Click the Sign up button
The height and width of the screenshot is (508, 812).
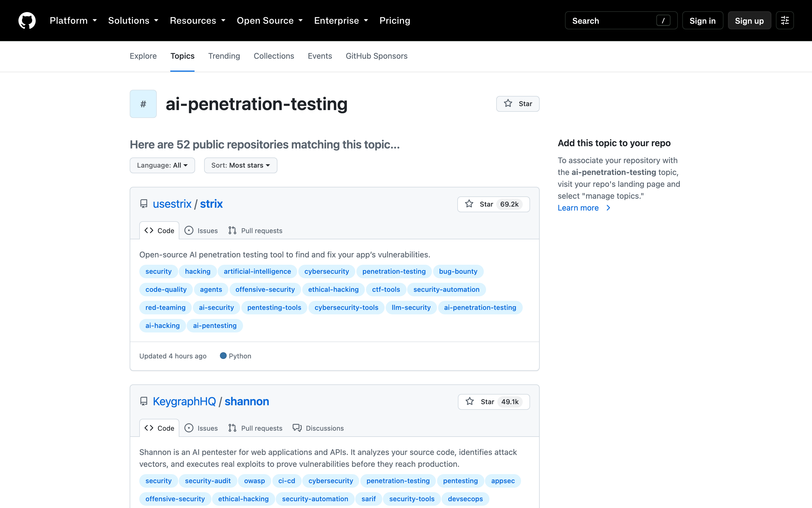(749, 21)
